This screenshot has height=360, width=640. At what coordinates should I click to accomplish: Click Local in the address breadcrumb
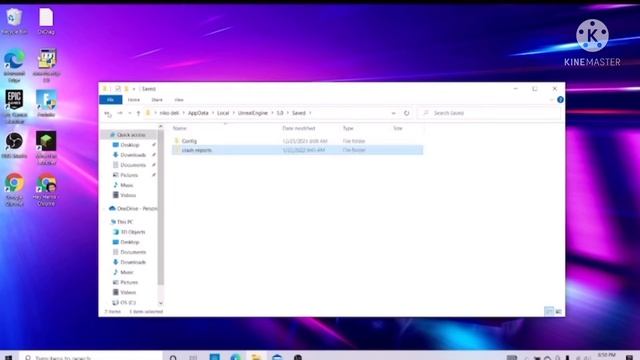pos(223,113)
